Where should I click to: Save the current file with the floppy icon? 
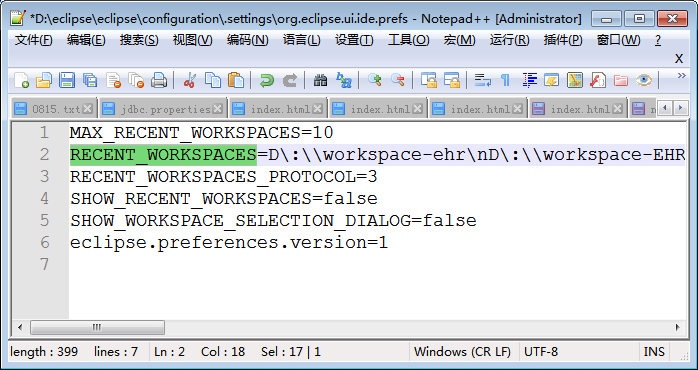67,81
